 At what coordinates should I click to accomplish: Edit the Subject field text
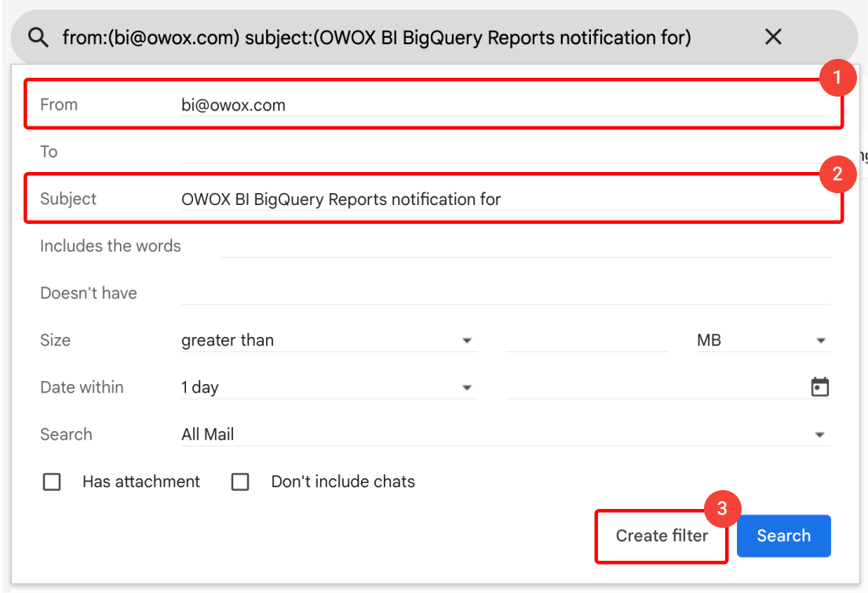click(x=506, y=199)
